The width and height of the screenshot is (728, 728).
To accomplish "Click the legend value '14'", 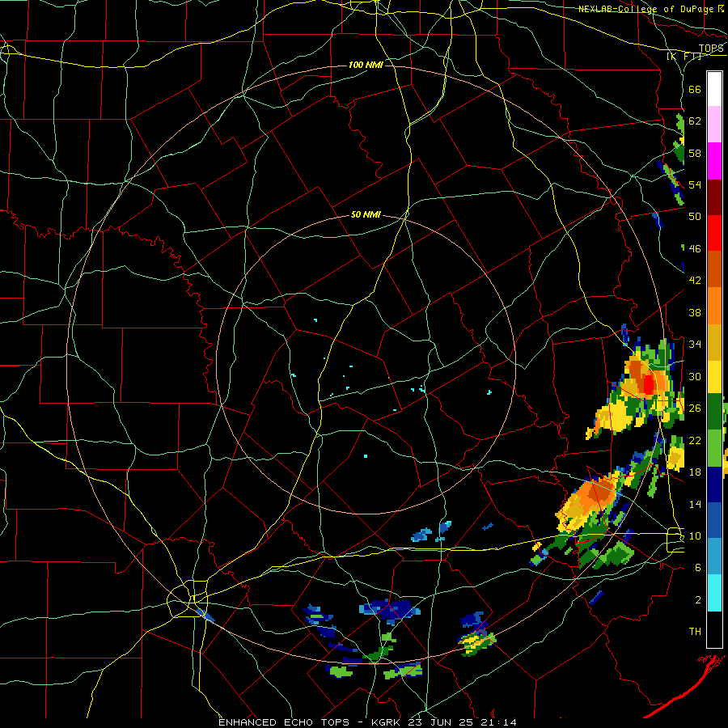I will tap(695, 504).
